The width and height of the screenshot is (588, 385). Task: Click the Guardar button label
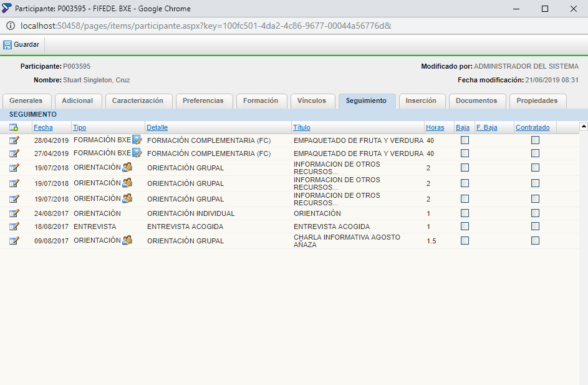point(26,45)
